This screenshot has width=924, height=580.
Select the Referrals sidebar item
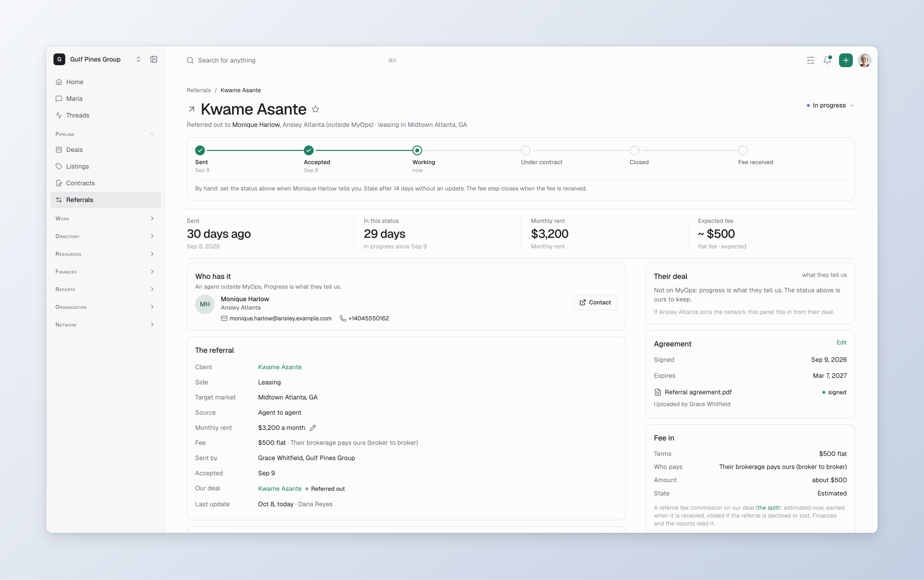point(106,200)
